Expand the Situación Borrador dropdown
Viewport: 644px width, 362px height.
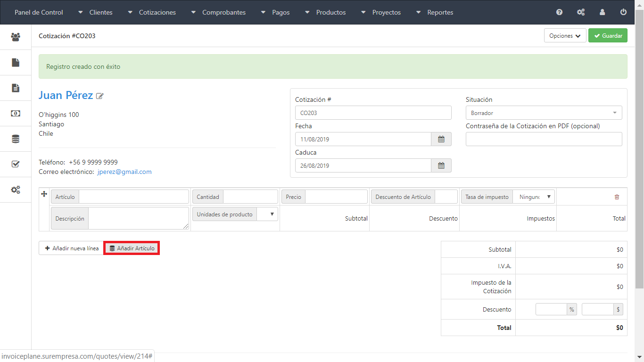[544, 113]
